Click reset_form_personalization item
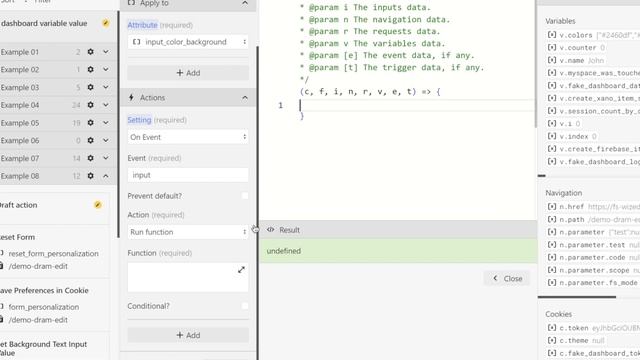This screenshot has height=360, width=640. click(x=53, y=253)
